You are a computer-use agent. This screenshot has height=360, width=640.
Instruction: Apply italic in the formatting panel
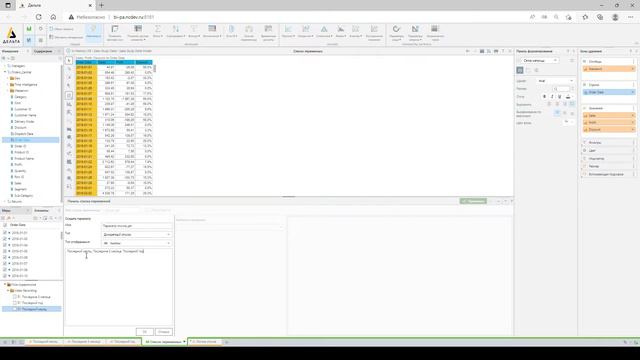tap(552, 97)
